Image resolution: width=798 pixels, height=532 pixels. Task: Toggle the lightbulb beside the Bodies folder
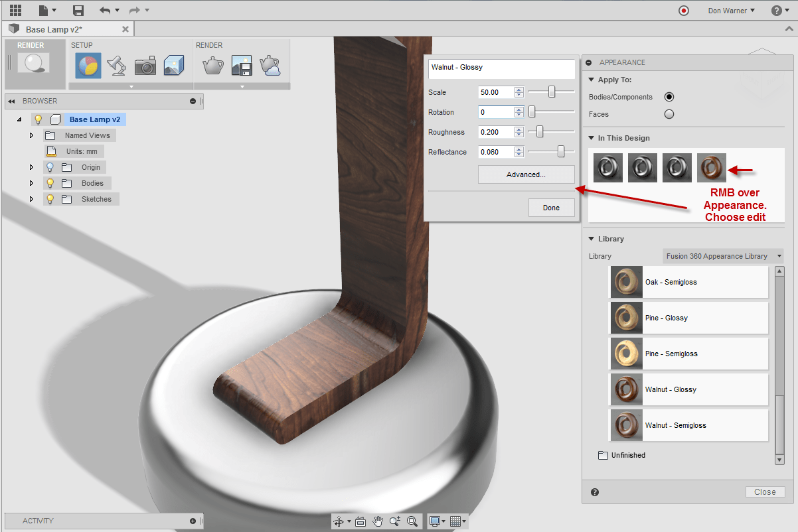[50, 182]
